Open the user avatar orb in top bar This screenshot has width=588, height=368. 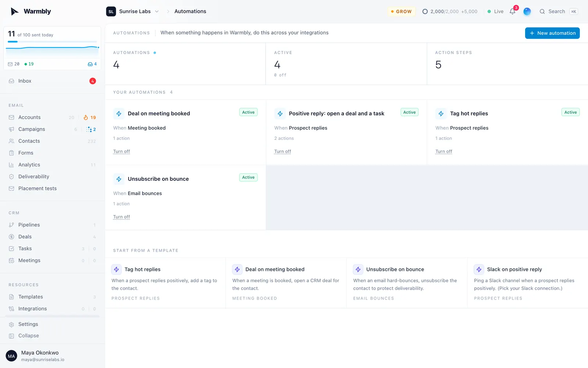(x=527, y=11)
